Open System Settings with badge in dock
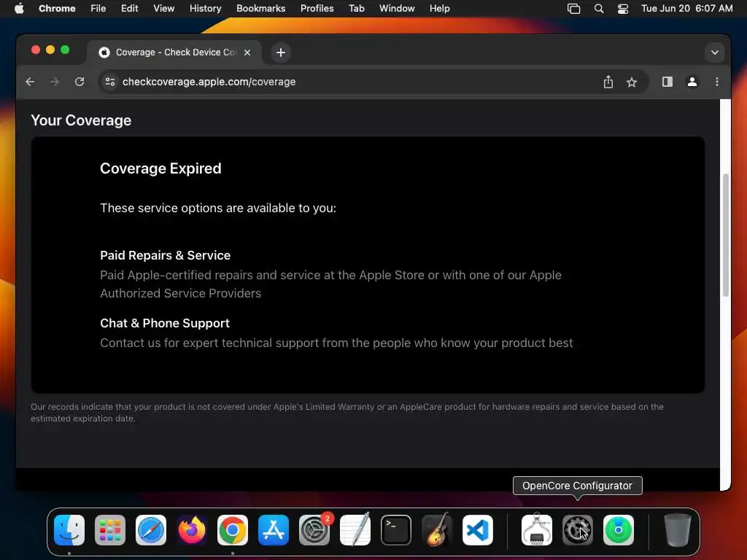This screenshot has width=747, height=560. [314, 530]
